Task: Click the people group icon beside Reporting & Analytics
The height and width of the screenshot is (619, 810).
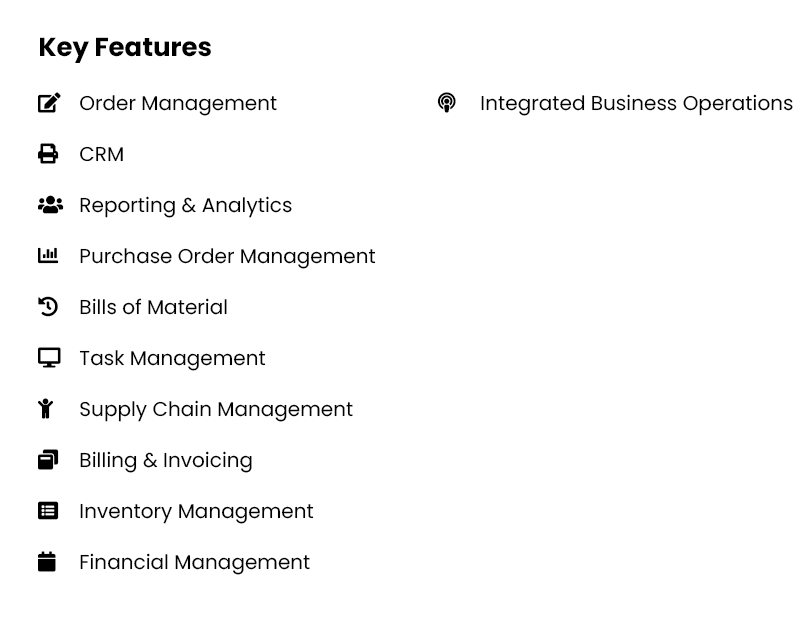Action: click(50, 205)
